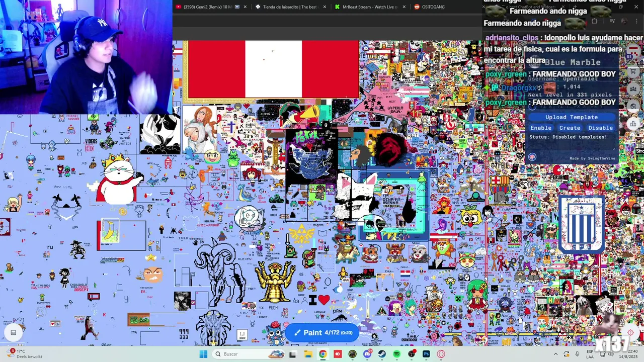Show hidden system tray icons
This screenshot has height=362, width=644.
click(x=555, y=354)
